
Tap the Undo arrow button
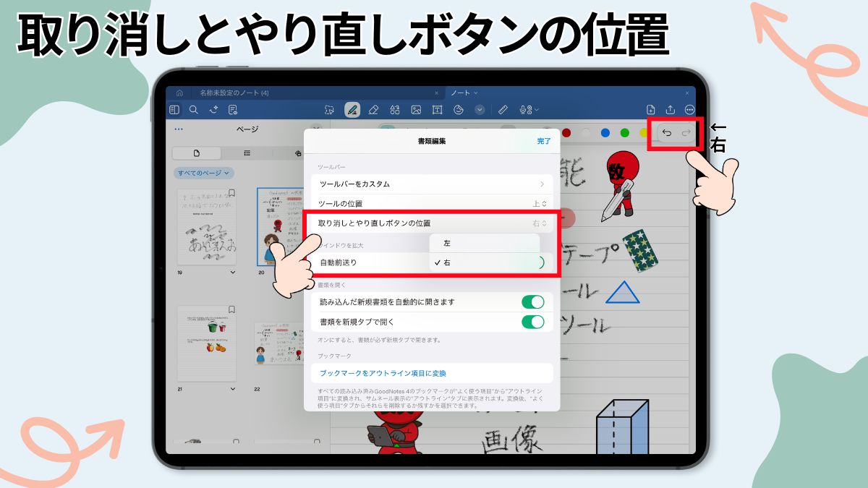pyautogui.click(x=667, y=133)
